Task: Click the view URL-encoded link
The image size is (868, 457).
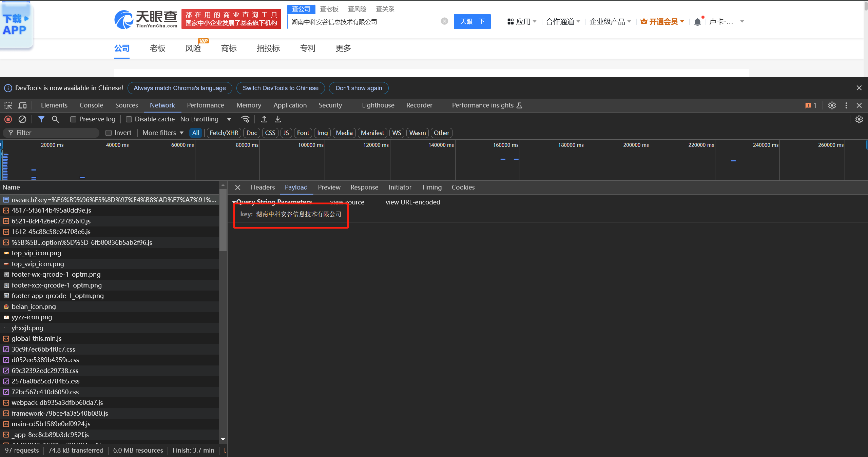Action: point(412,202)
